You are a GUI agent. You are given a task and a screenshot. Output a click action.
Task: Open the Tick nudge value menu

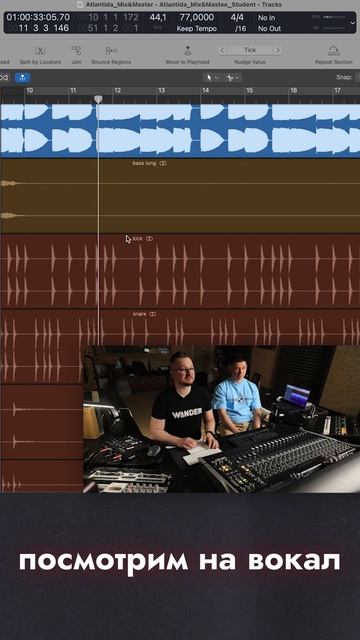(x=250, y=50)
